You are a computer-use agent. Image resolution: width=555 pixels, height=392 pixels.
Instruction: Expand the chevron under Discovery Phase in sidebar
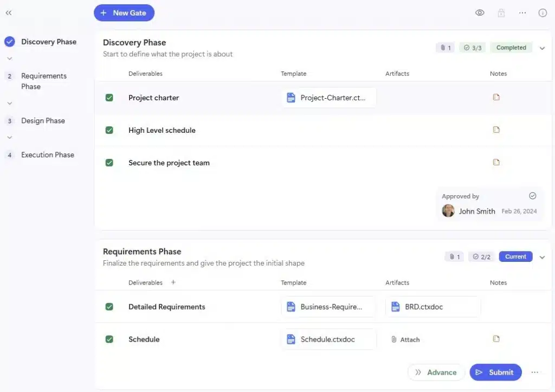[9, 59]
